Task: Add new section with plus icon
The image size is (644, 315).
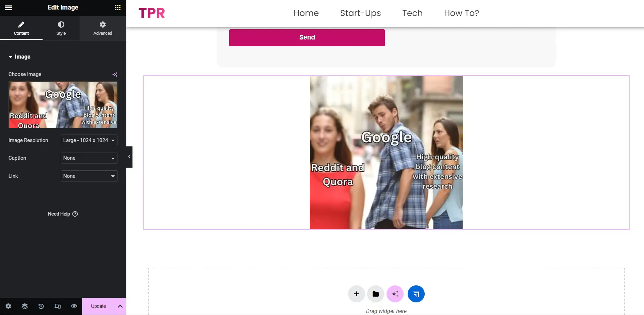Action: (x=357, y=294)
